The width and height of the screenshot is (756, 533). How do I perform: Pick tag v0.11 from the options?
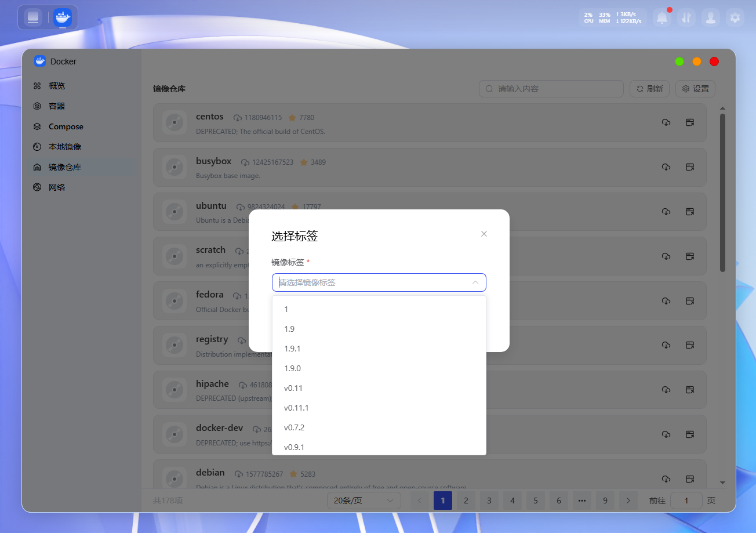(379, 388)
